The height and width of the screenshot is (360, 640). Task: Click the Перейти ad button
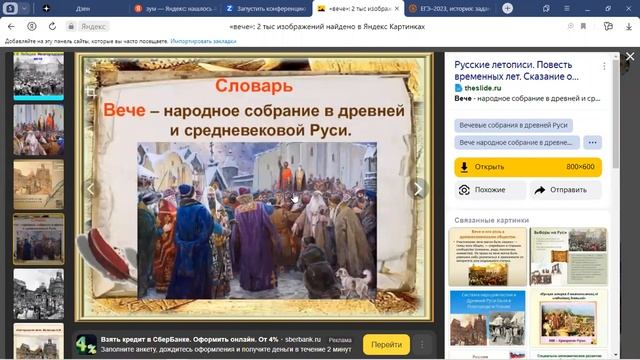click(386, 344)
